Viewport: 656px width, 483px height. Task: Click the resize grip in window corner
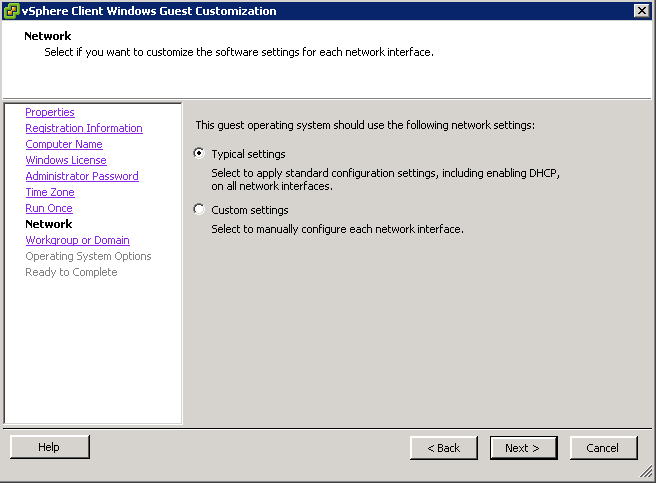[646, 471]
